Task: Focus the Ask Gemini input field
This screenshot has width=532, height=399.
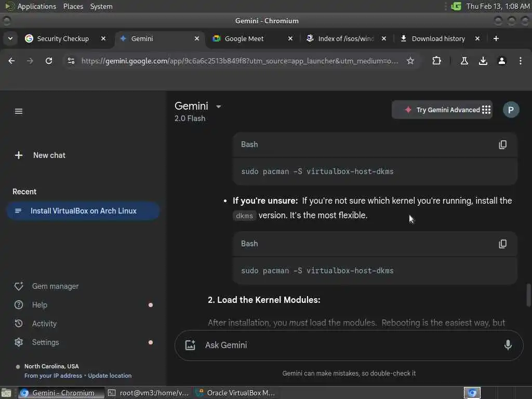Action: (350, 345)
